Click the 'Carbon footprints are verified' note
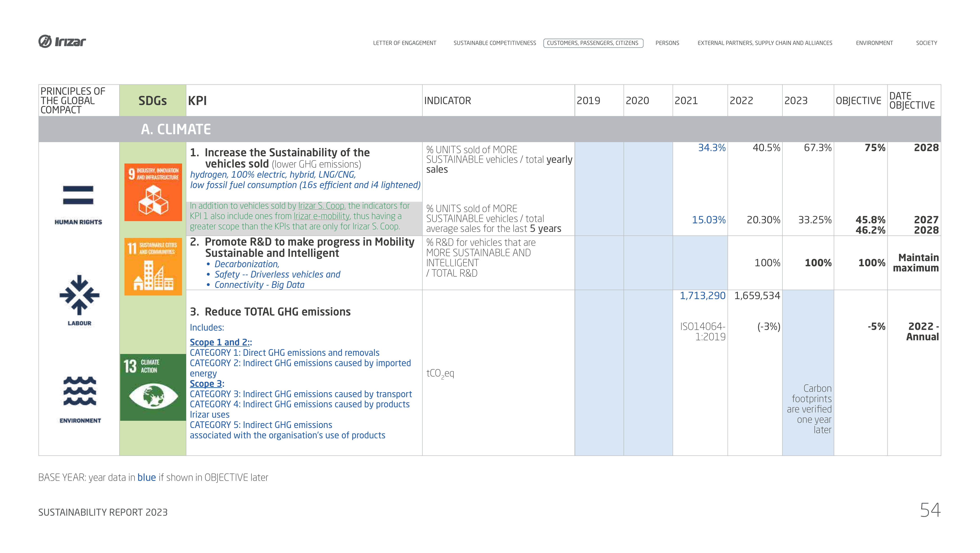Viewport: 980px width, 553px height. [809, 409]
